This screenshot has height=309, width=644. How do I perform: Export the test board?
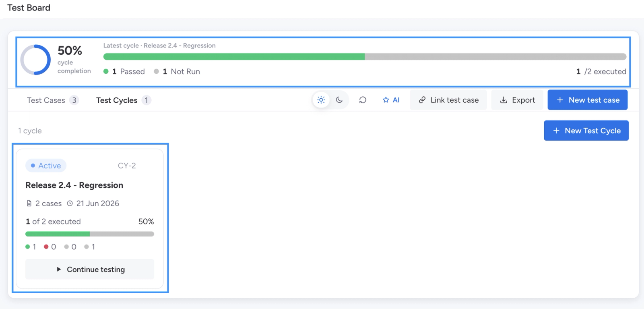click(x=517, y=100)
